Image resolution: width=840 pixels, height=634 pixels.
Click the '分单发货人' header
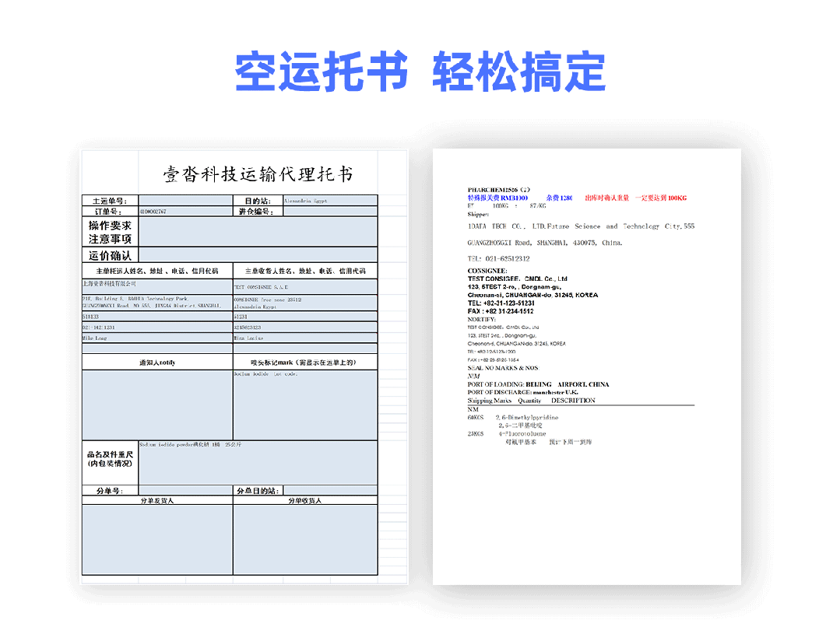[x=157, y=501]
